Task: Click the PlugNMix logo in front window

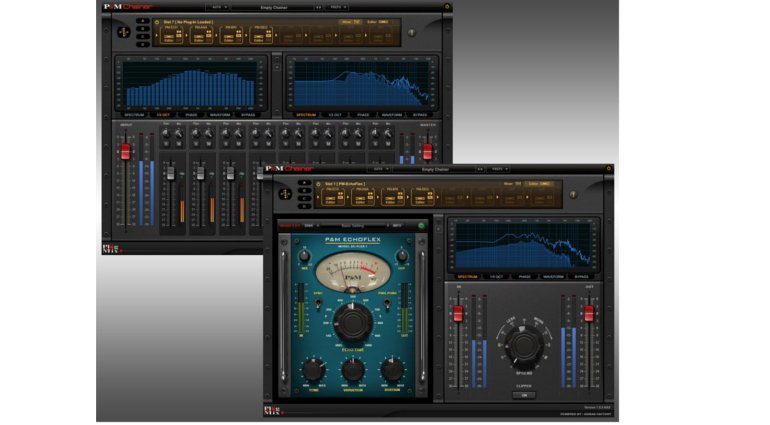Action: [272, 411]
